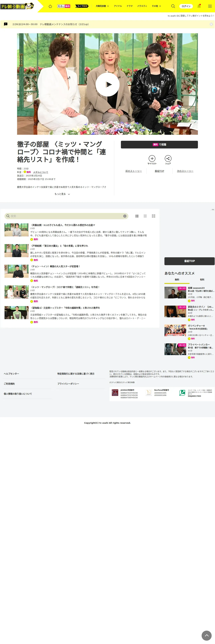Click 無料 medal under チョン・ヘイン episode
Image resolution: width=215 pixels, height=644 pixels.
pos(34,281)
